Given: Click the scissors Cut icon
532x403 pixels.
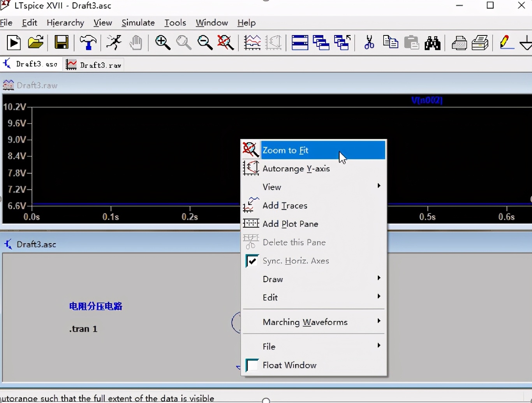Looking at the screenshot, I should coord(369,42).
